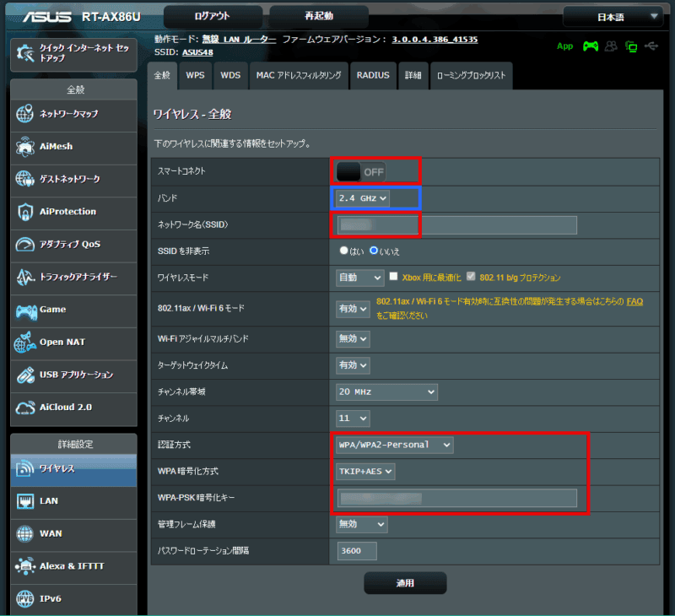Toggle the Smart Connect switch
This screenshot has height=616, width=675.
(x=360, y=171)
